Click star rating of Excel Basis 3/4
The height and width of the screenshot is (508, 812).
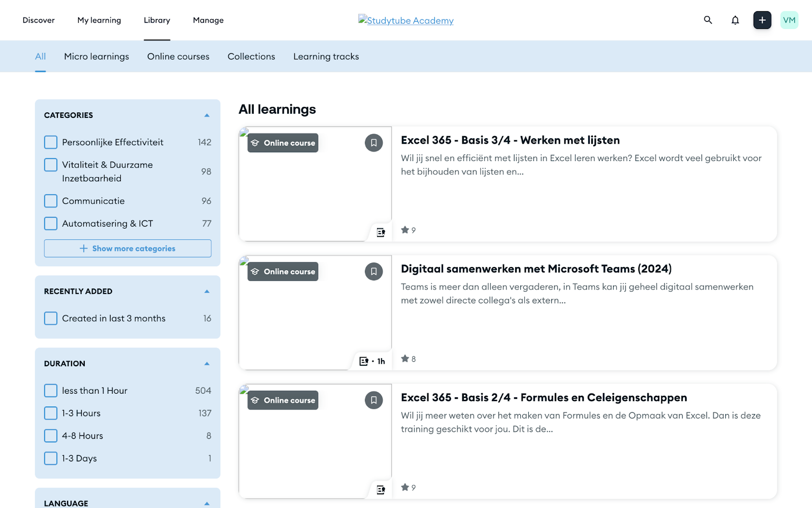point(409,230)
